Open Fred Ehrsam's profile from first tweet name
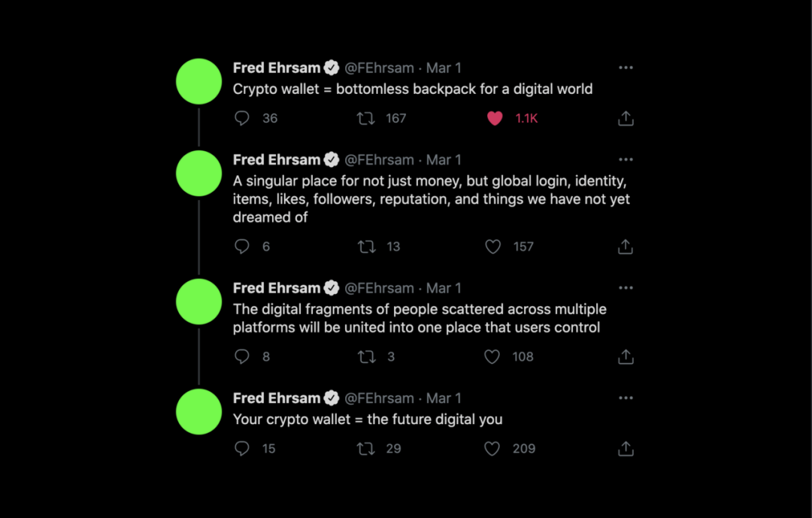The image size is (812, 518). coord(276,68)
